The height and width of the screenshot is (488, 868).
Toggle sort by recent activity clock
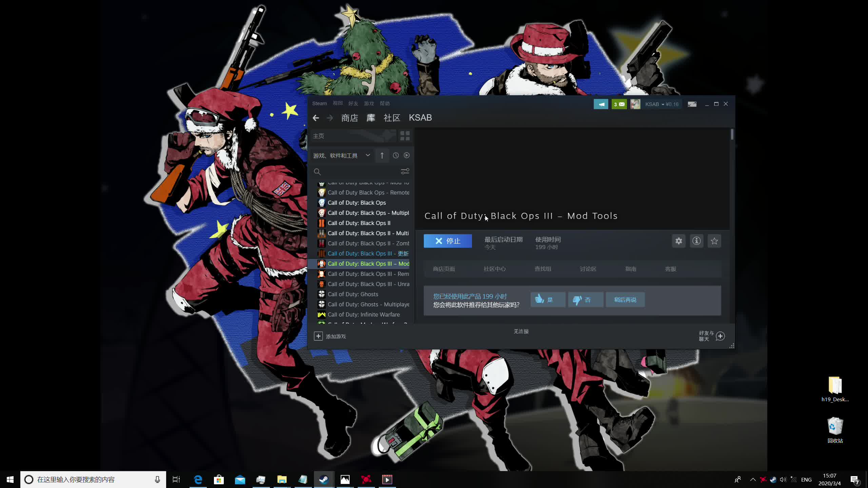pos(396,156)
